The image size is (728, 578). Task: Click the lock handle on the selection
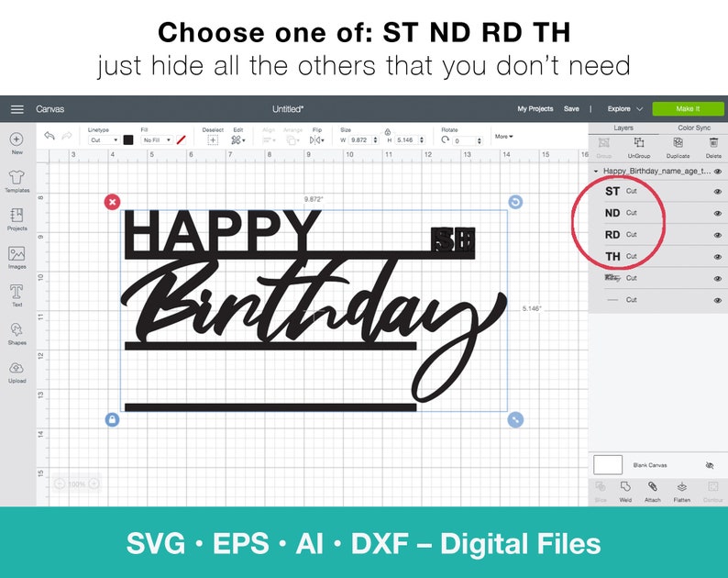(x=112, y=419)
